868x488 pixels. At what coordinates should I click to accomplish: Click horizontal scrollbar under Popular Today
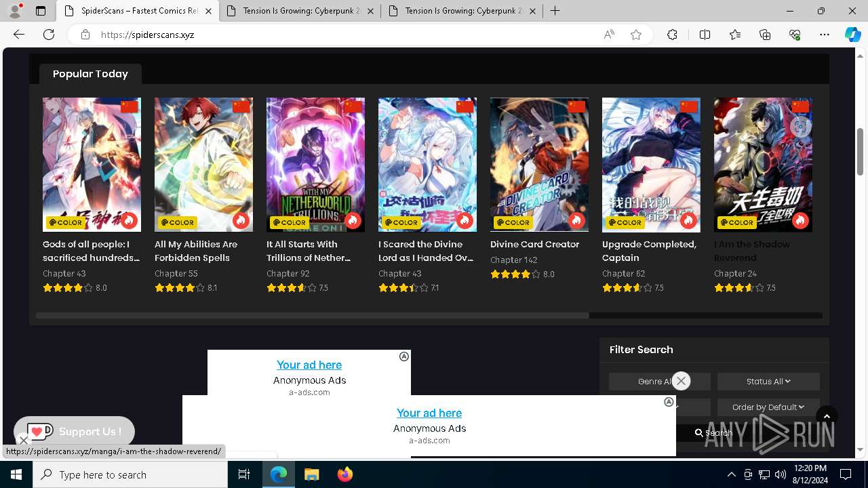click(313, 315)
